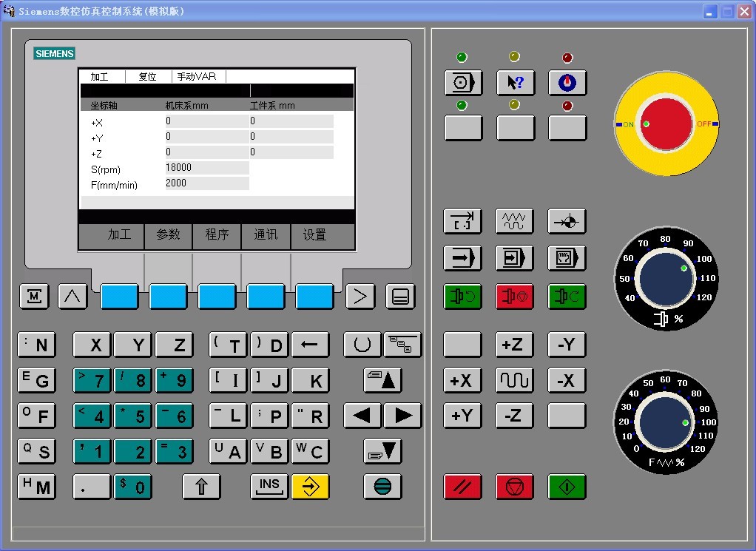Image resolution: width=756 pixels, height=551 pixels.
Task: Click the decimal point key
Action: point(92,487)
